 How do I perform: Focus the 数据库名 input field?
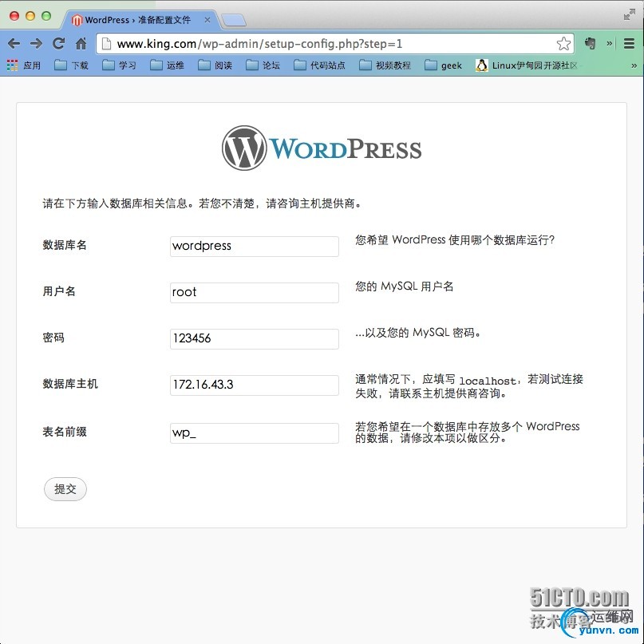[255, 246]
